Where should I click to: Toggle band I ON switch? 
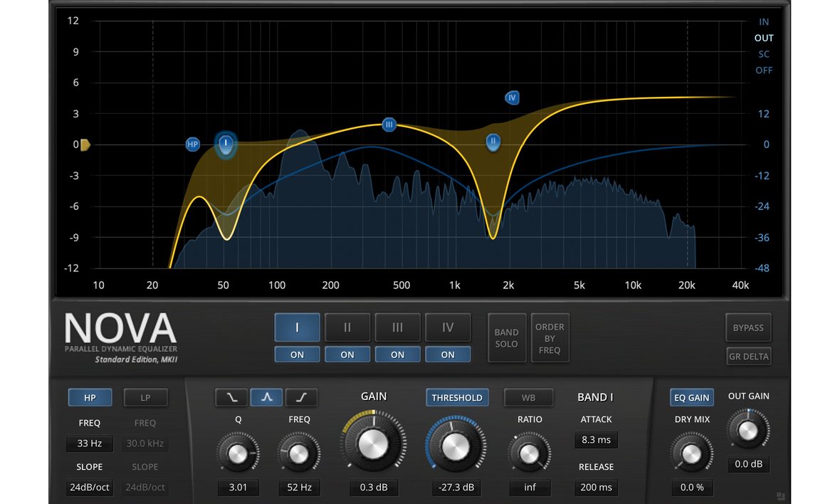pyautogui.click(x=297, y=355)
